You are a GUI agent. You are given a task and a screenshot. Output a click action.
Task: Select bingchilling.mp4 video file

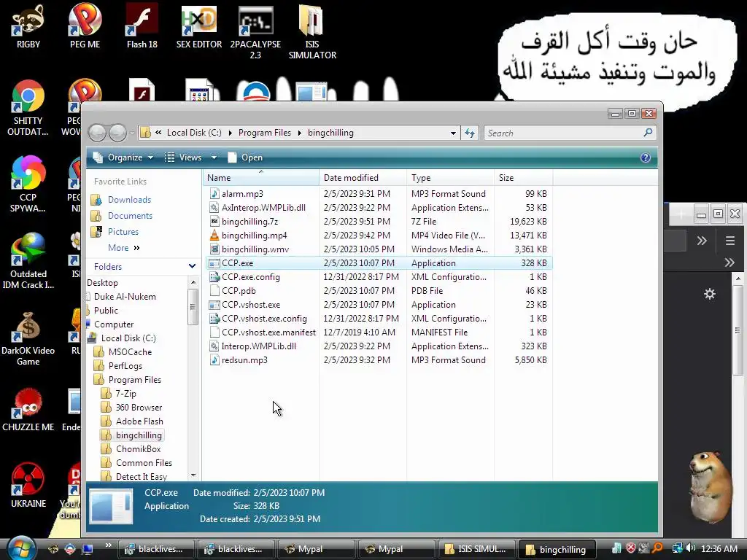pyautogui.click(x=254, y=236)
